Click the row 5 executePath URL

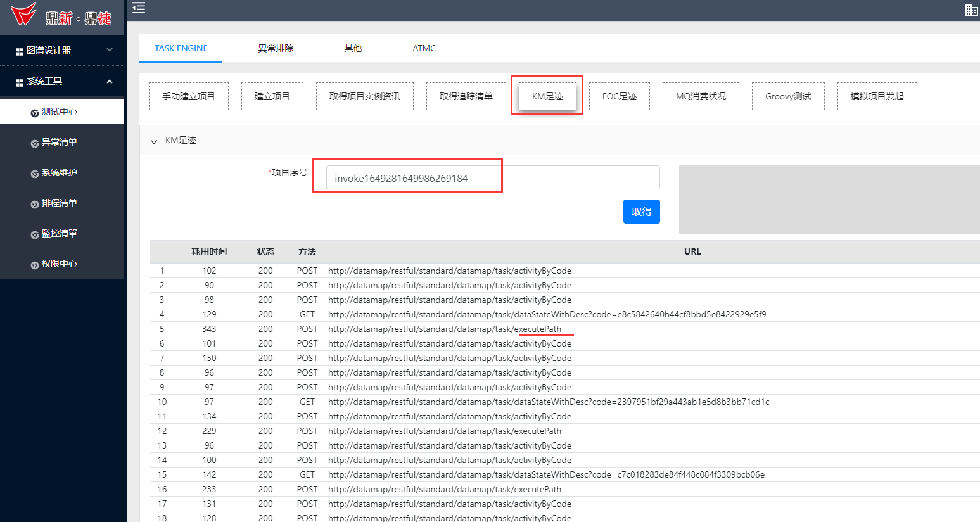pos(445,329)
